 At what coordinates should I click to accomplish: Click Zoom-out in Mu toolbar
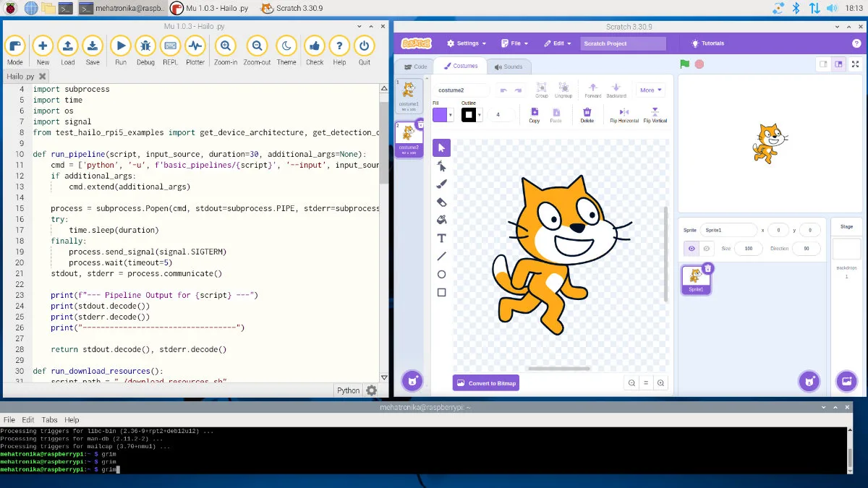(257, 51)
